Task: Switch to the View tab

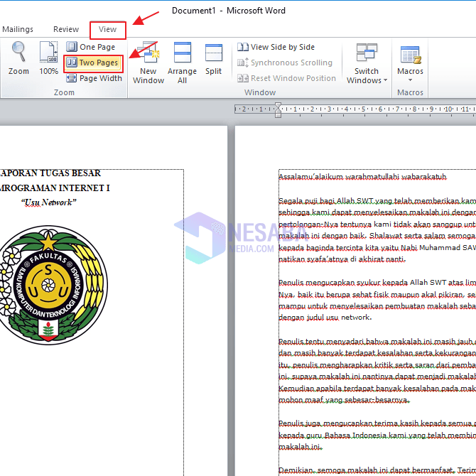Action: click(107, 29)
